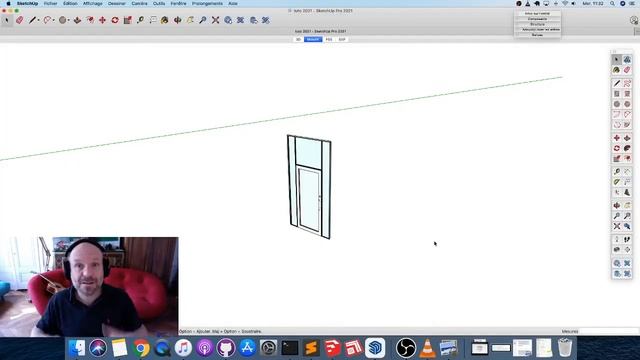The image size is (640, 360).
Task: Open the Prolongements menu
Action: (207, 3)
